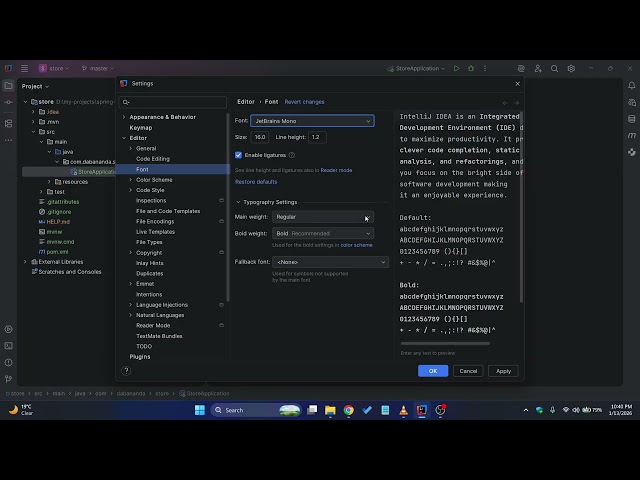The height and width of the screenshot is (480, 640).
Task: Expand the Color Scheme settings node
Action: point(131,180)
